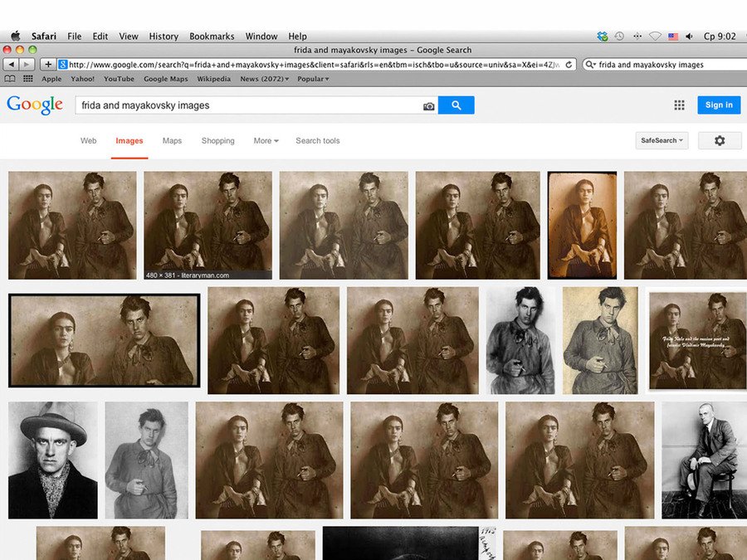Click Safari's back arrow button
This screenshot has width=747, height=560.
[x=11, y=65]
